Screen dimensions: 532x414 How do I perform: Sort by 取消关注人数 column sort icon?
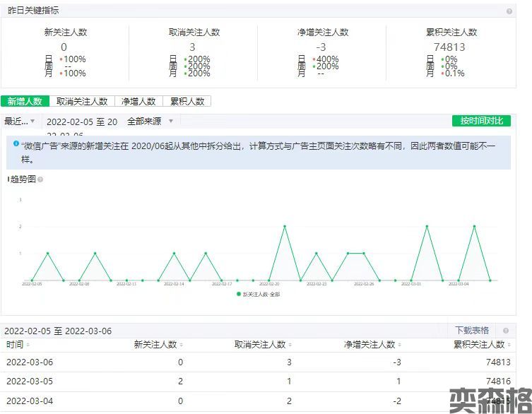coord(290,345)
